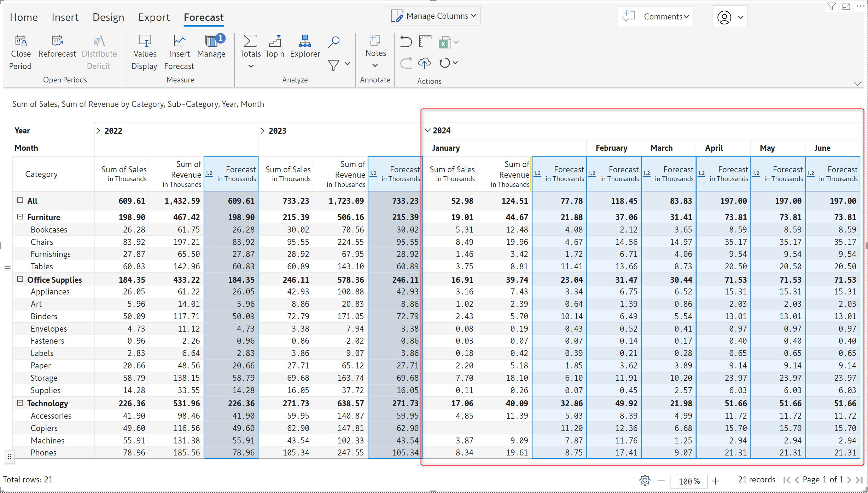Switch to the Design tab
The width and height of the screenshot is (868, 493).
coord(108,17)
